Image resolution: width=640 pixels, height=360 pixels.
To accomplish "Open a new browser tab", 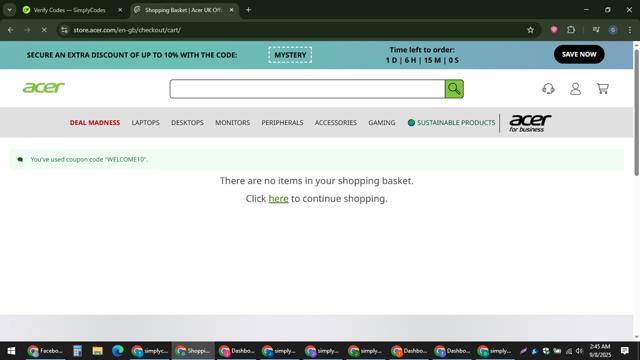I will pos(248,10).
